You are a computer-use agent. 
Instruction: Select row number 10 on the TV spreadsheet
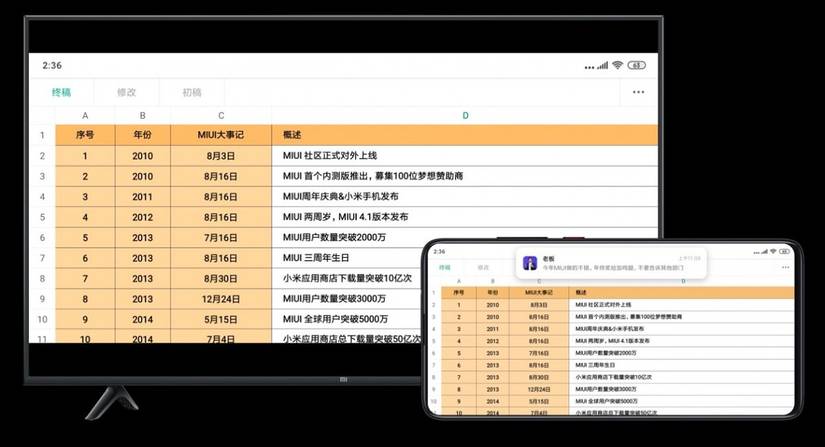(43, 319)
